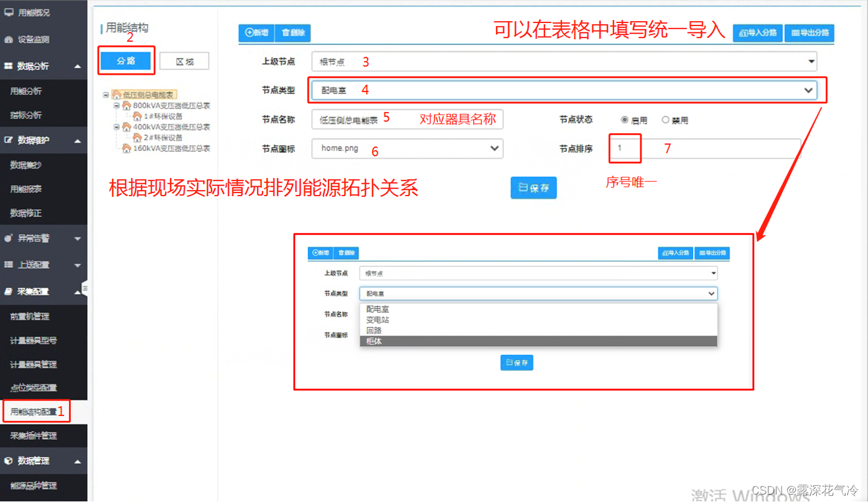Click house icon of 1#环保设备 node

(x=138, y=116)
